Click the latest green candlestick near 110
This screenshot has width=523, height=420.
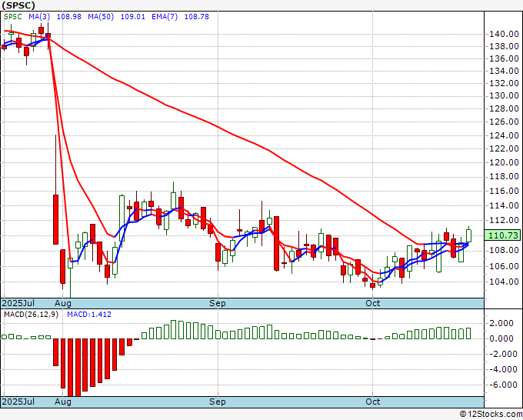(468, 235)
